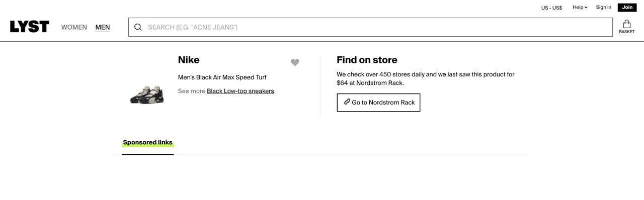Click the Sign in link
This screenshot has height=200, width=644.
pyautogui.click(x=604, y=7)
